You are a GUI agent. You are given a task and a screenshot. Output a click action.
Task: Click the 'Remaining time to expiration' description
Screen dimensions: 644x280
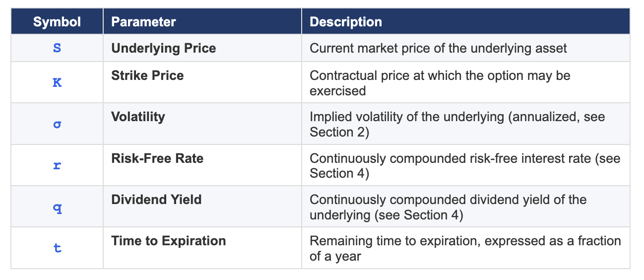tap(465, 248)
